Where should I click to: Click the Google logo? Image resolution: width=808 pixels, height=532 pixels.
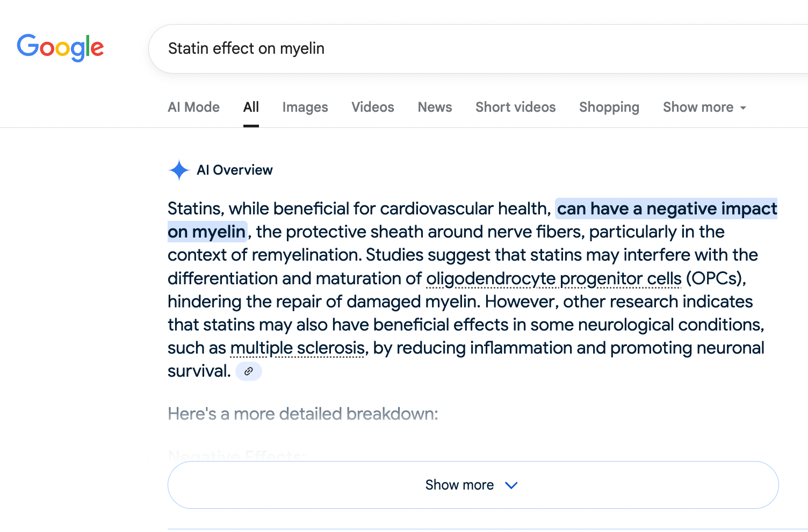60,47
